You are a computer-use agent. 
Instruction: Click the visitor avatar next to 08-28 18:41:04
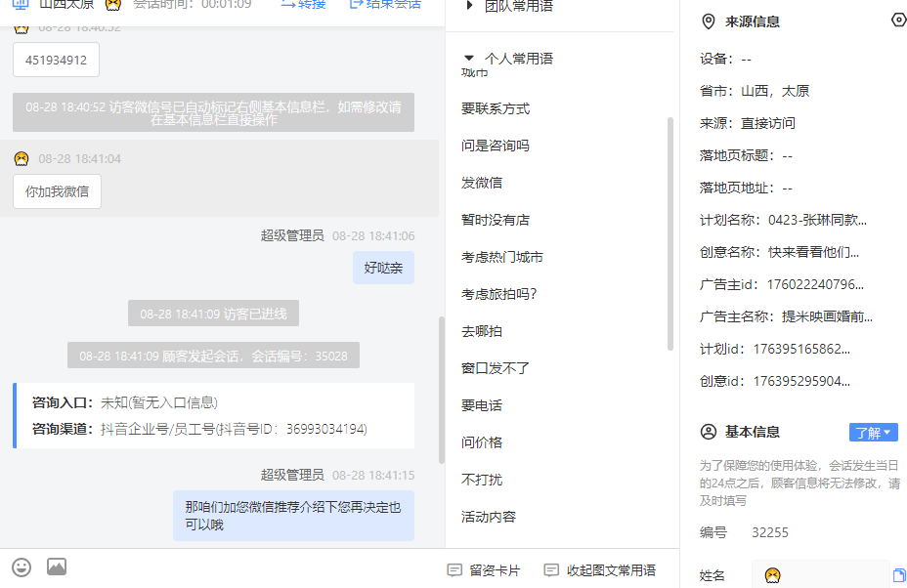(x=22, y=159)
